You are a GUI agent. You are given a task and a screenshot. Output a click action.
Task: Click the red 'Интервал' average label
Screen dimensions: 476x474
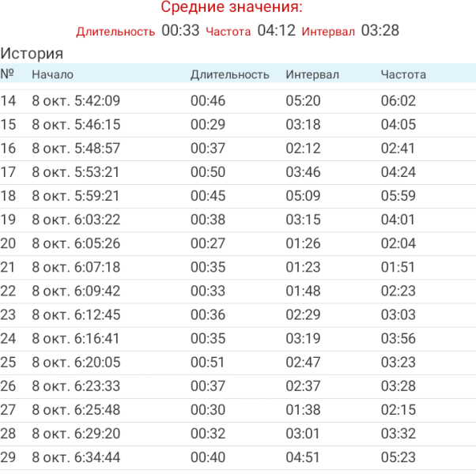tap(328, 32)
